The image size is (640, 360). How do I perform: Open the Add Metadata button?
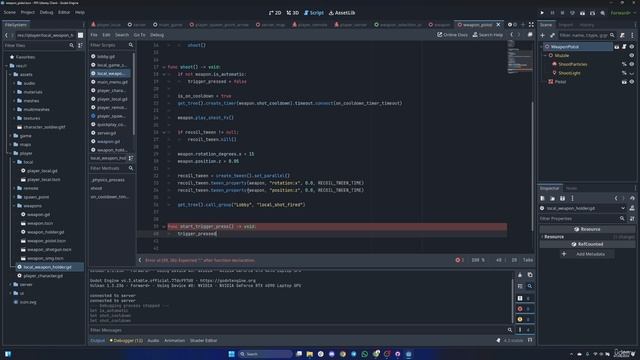[587, 254]
